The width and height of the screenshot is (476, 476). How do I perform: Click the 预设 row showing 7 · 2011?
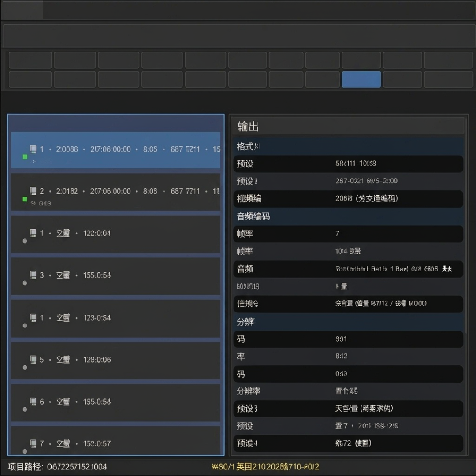click(x=348, y=426)
